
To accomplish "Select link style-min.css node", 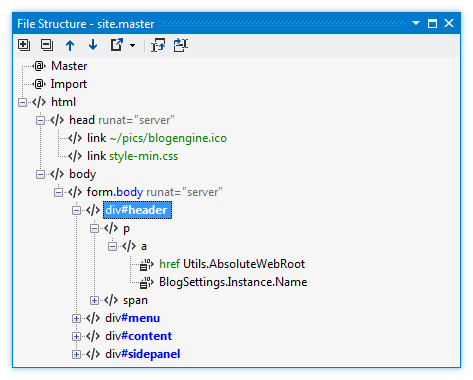I will tap(132, 156).
